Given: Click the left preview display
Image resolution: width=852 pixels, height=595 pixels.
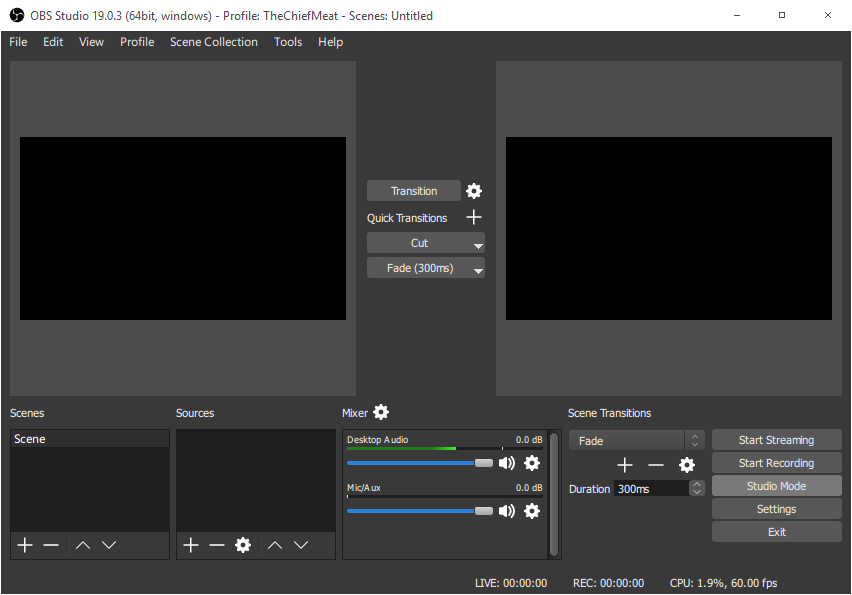Looking at the screenshot, I should pyautogui.click(x=183, y=228).
